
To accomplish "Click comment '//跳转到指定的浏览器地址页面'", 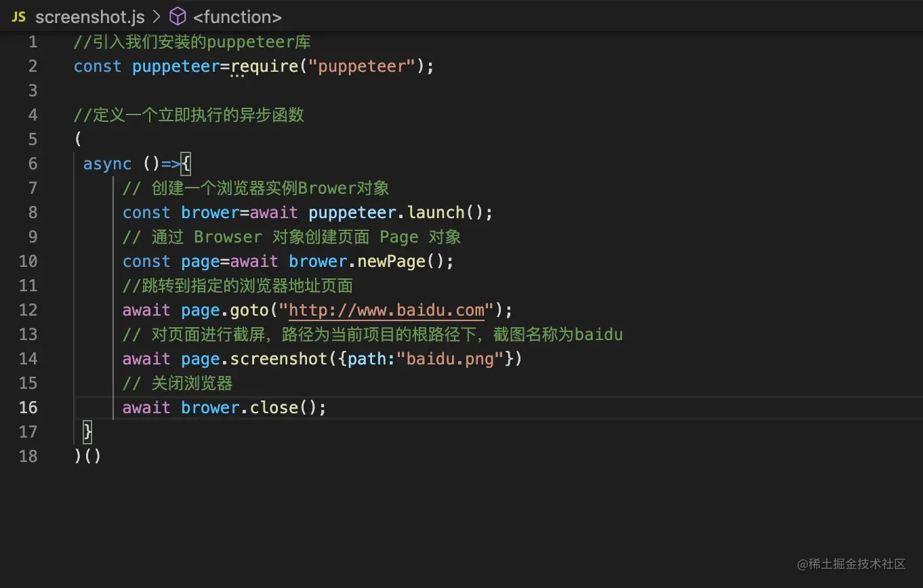I will tap(238, 286).
